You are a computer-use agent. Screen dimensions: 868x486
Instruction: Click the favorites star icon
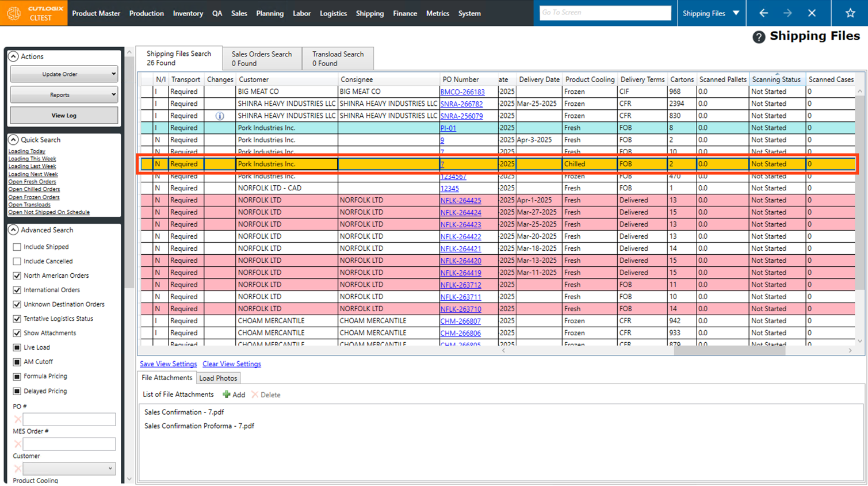point(850,13)
